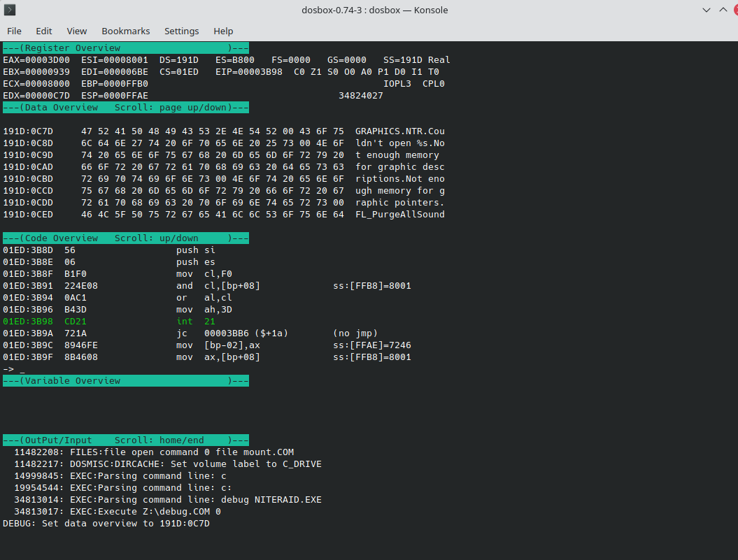Click the Data Overview section header
This screenshot has height=560, width=738.
pyautogui.click(x=126, y=107)
